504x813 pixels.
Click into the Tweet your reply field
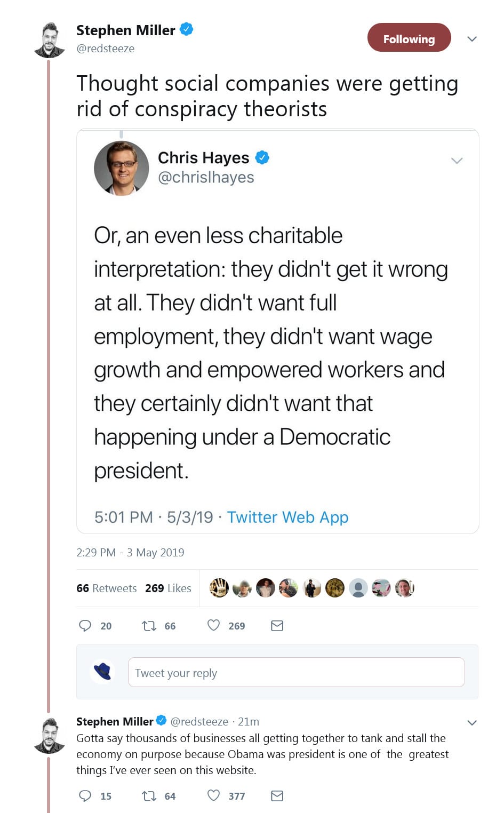[x=296, y=672]
